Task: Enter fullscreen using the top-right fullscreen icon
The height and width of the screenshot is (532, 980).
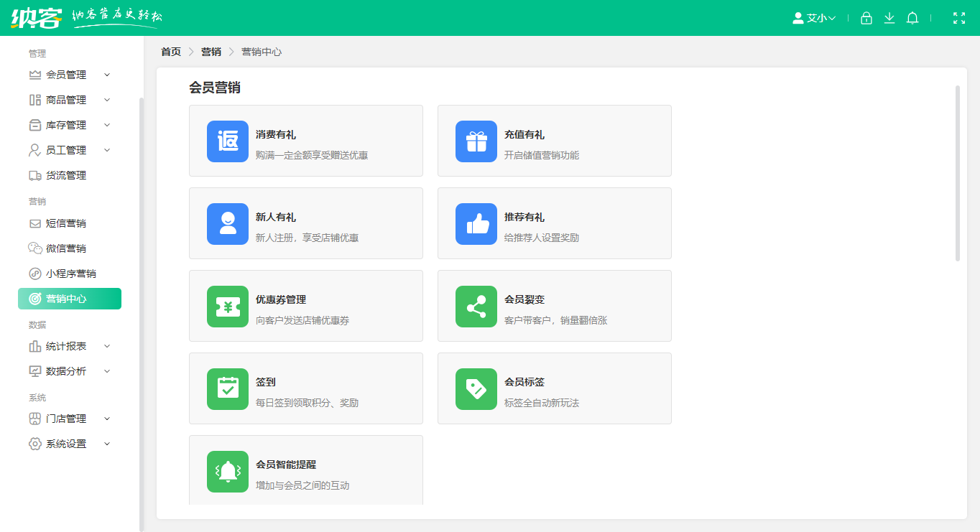Action: click(959, 18)
